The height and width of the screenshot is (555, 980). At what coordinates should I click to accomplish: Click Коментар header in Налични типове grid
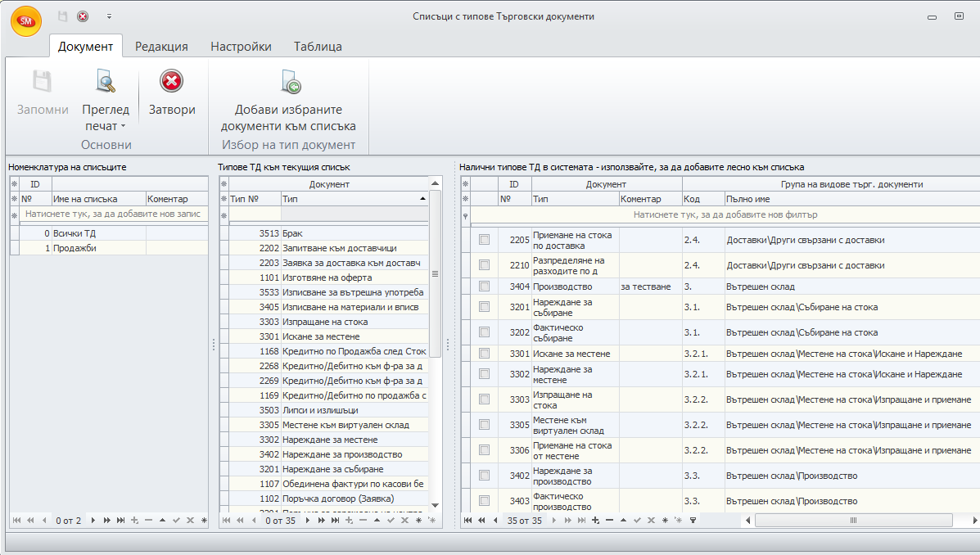pos(650,199)
